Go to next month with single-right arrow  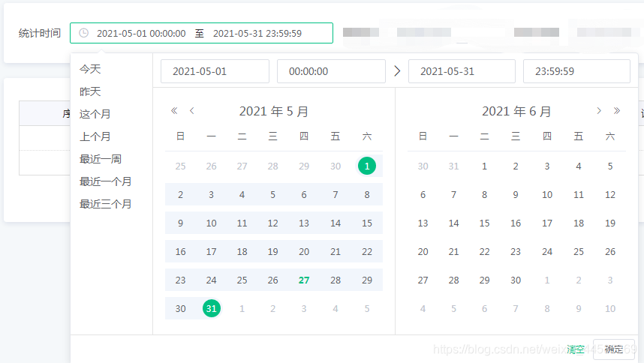point(599,111)
